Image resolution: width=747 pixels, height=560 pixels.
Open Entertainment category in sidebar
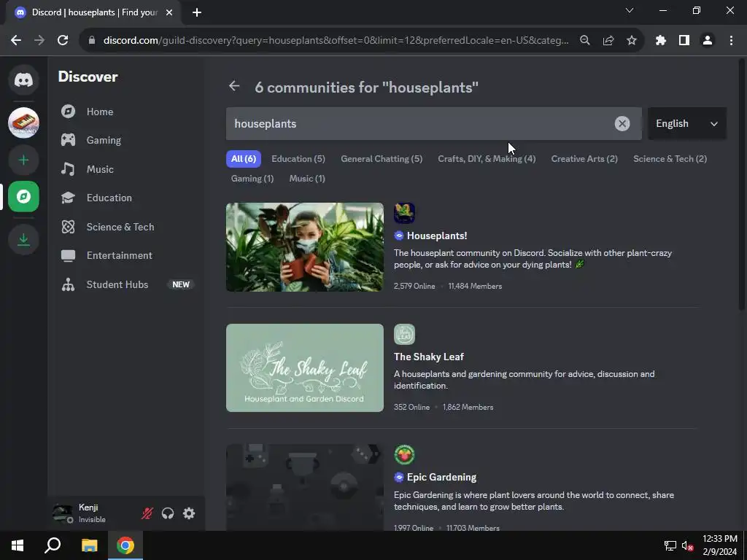[x=128, y=255]
